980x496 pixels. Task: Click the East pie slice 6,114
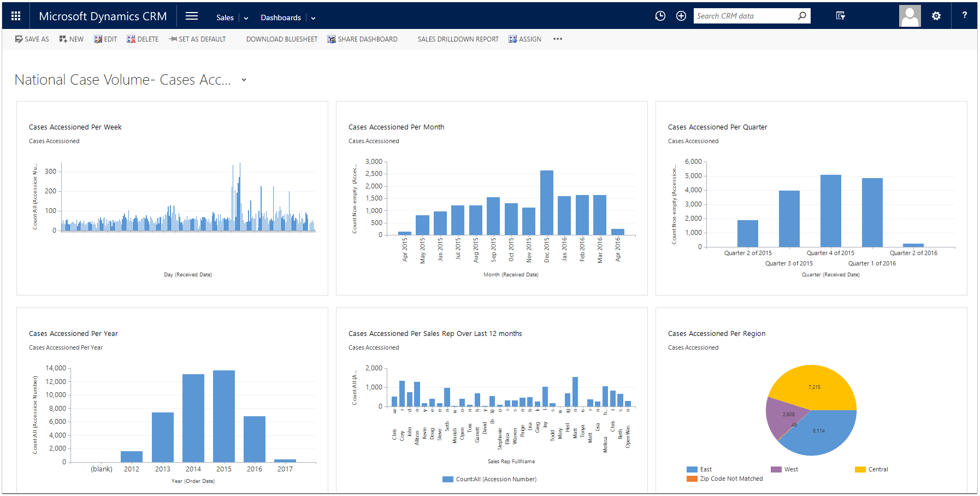818,432
